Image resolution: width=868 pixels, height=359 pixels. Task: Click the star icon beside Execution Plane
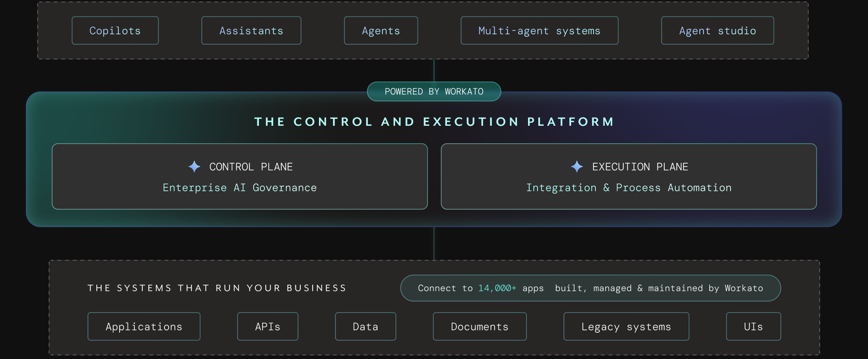577,167
